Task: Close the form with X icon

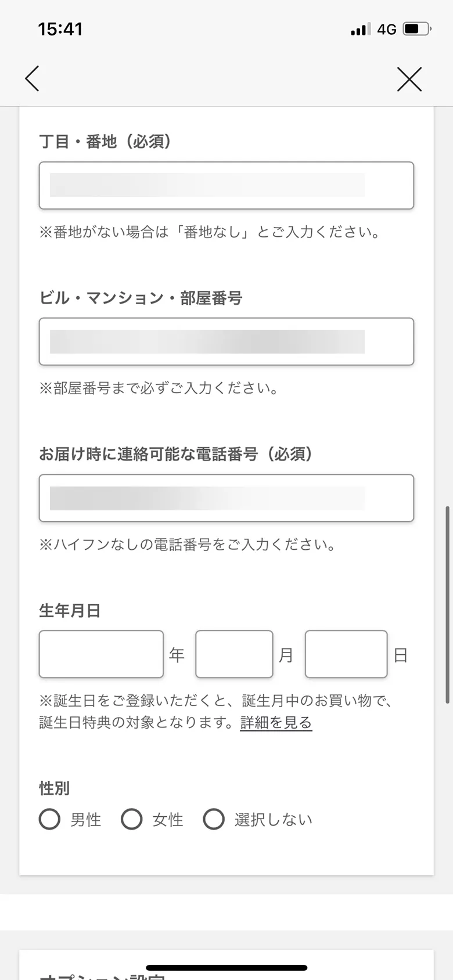Action: [x=409, y=79]
